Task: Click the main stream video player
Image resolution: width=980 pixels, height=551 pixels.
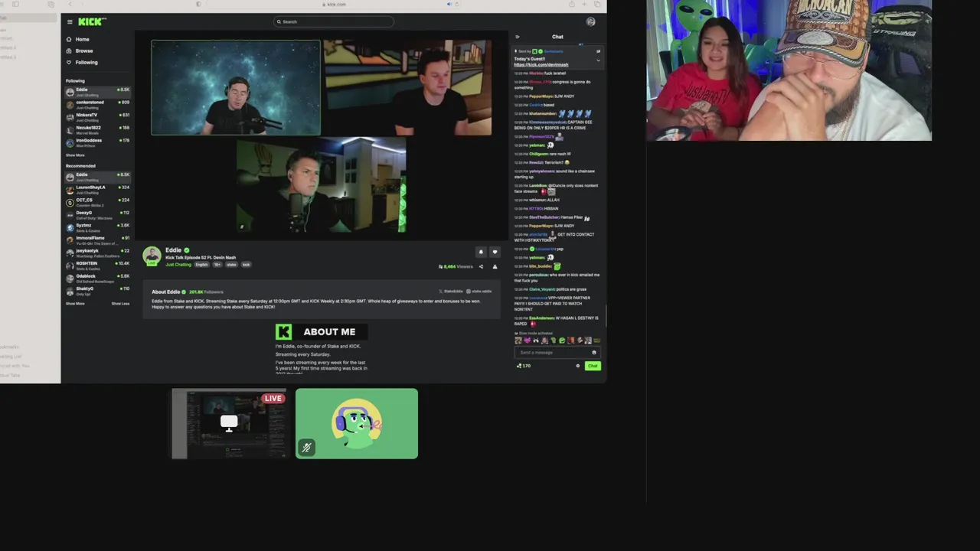Action: coord(322,135)
